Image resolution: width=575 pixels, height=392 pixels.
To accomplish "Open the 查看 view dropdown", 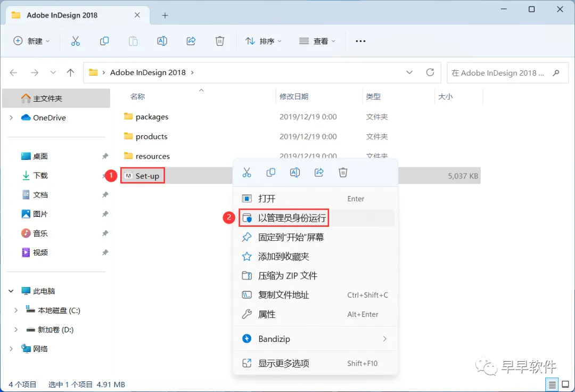I will point(317,41).
